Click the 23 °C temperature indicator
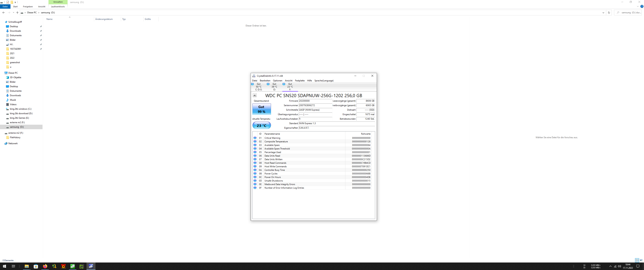The height and width of the screenshot is (270, 644). coord(262,125)
